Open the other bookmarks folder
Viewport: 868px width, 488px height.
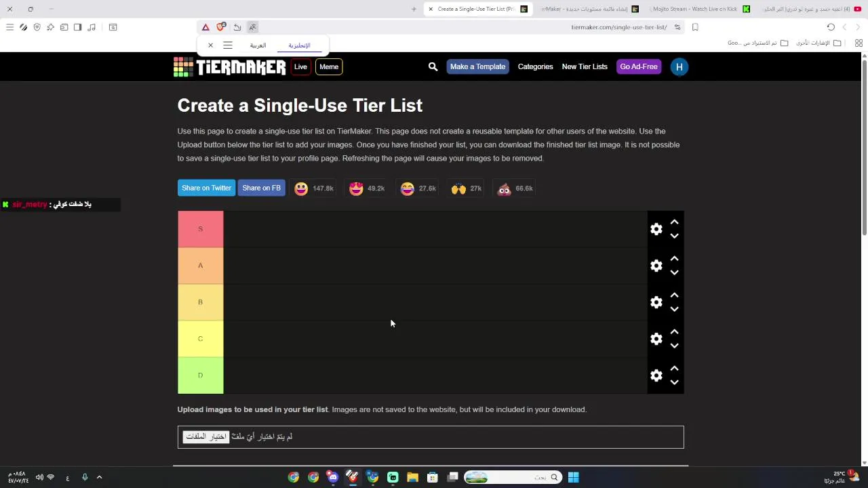pos(819,43)
